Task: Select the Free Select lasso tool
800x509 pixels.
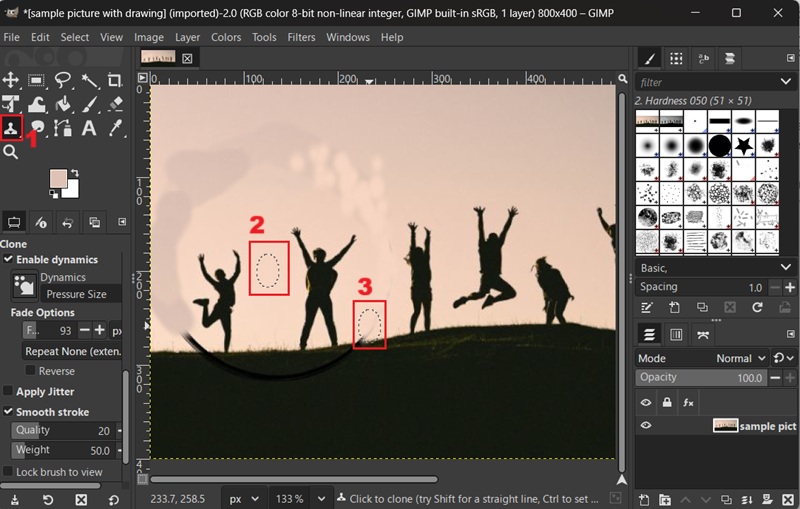Action: 63,80
